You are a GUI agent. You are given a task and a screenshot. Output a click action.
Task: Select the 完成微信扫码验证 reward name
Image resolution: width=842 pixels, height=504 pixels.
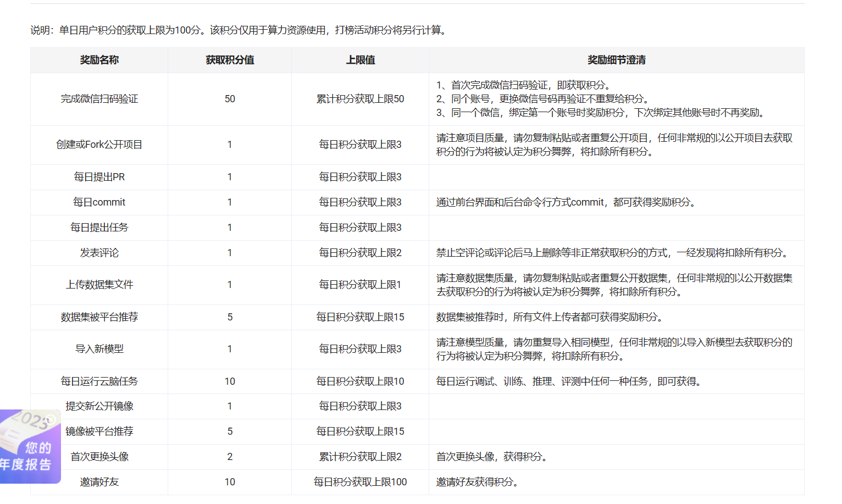tap(99, 99)
